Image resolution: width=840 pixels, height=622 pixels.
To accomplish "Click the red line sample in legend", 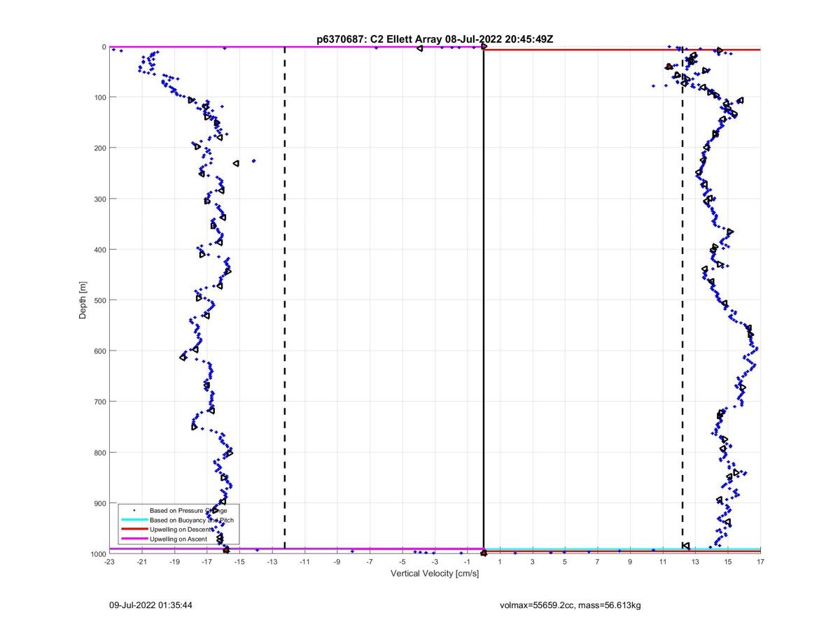I will 134,530.
